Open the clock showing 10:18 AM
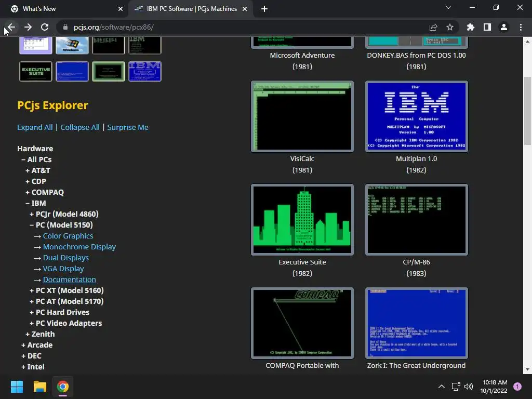The height and width of the screenshot is (399, 532). [x=494, y=387]
